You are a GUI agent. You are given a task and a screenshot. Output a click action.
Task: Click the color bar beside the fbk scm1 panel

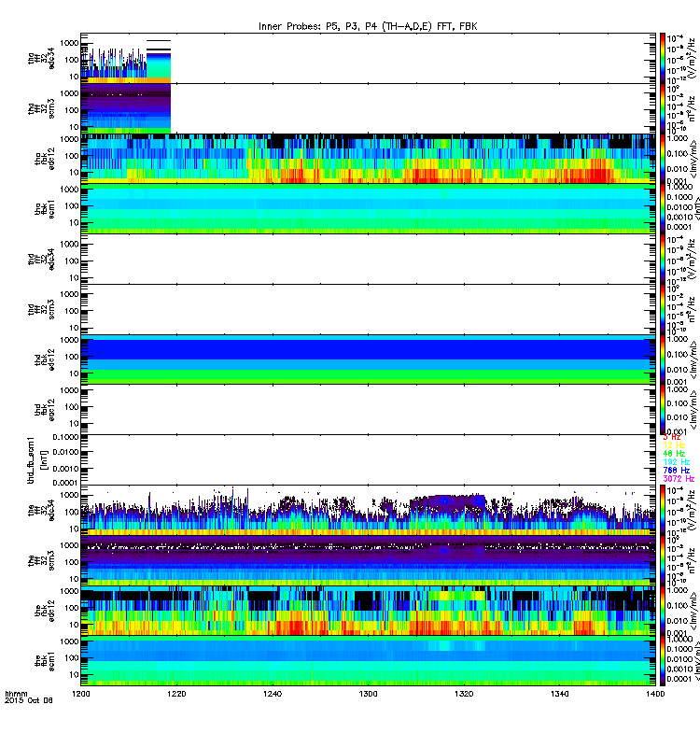coord(662,661)
